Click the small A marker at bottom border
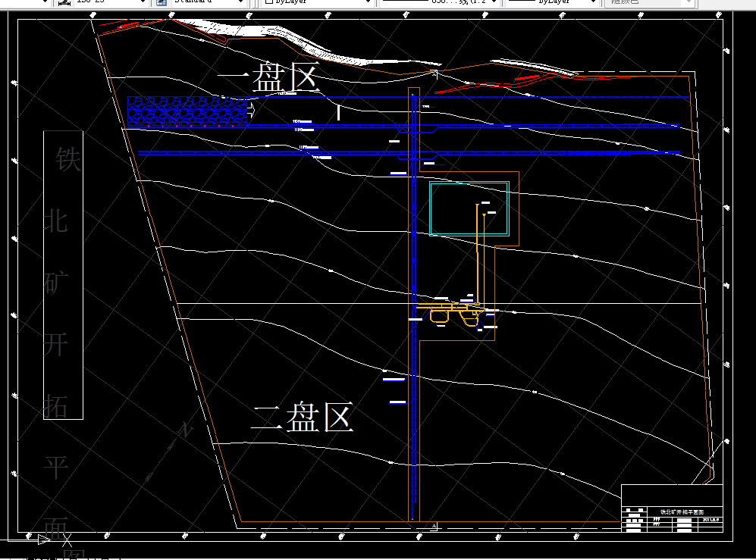This screenshot has width=756, height=560. (434, 526)
